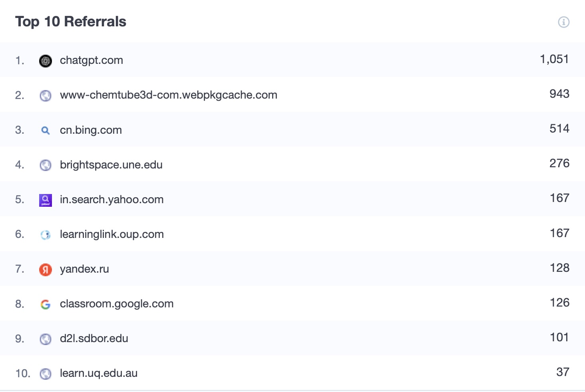Click the globe icon beside brightspace.une.edu

coord(46,165)
